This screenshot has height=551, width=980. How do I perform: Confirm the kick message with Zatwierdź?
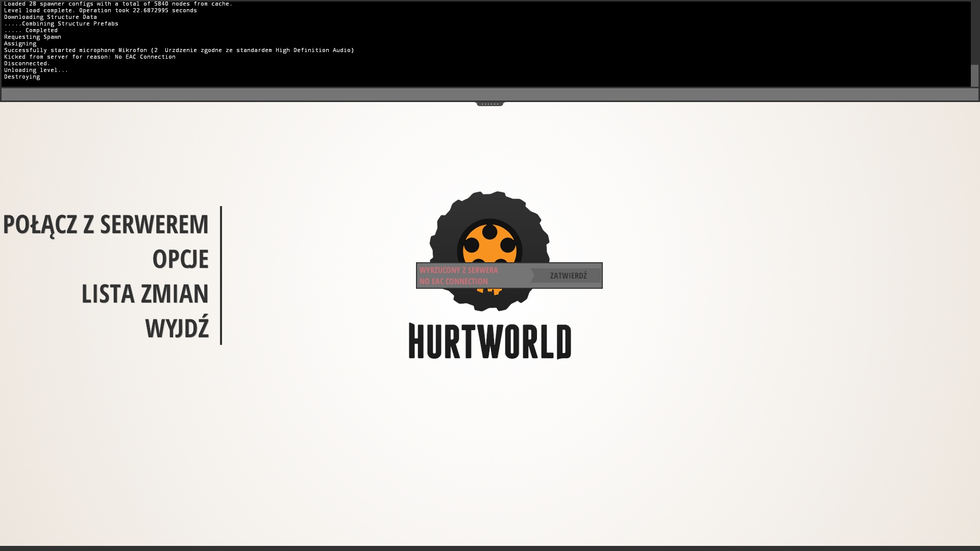pos(567,275)
